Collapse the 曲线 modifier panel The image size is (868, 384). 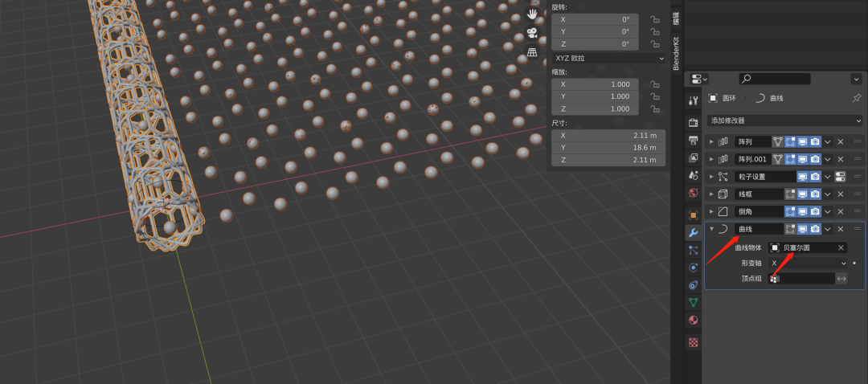click(711, 229)
